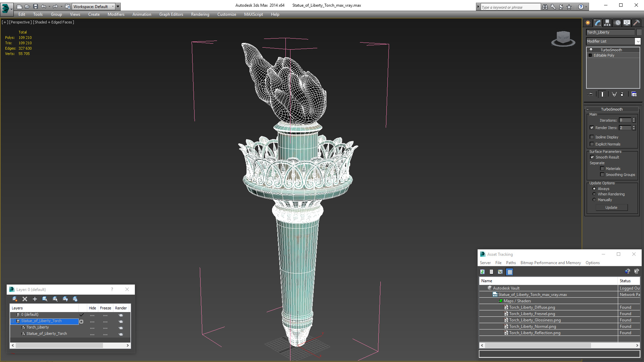Click Highlight Selected Objects' Layers icon
This screenshot has height=362, width=644.
[55, 299]
